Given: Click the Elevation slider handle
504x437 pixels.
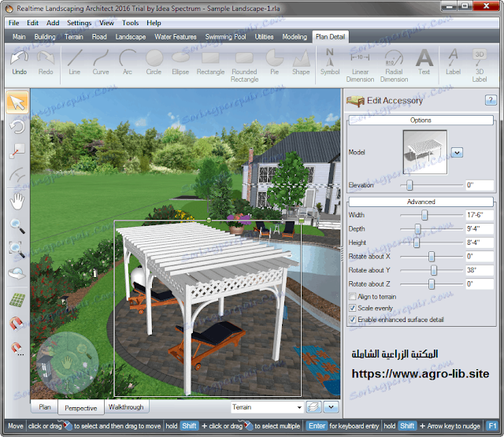Looking at the screenshot, I should pyautogui.click(x=409, y=185).
